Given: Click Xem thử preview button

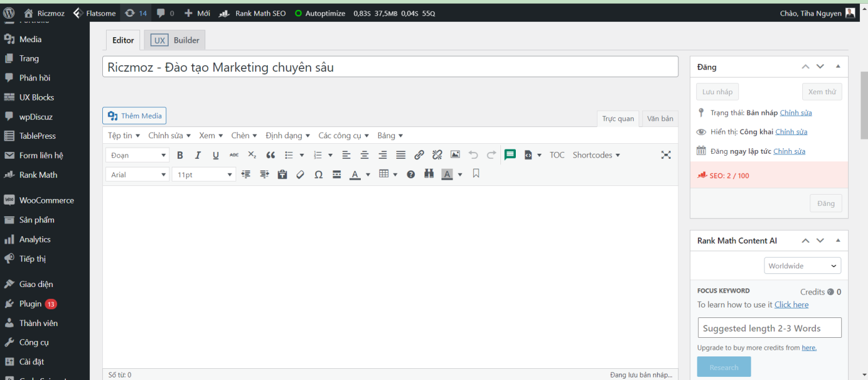Looking at the screenshot, I should pos(822,92).
